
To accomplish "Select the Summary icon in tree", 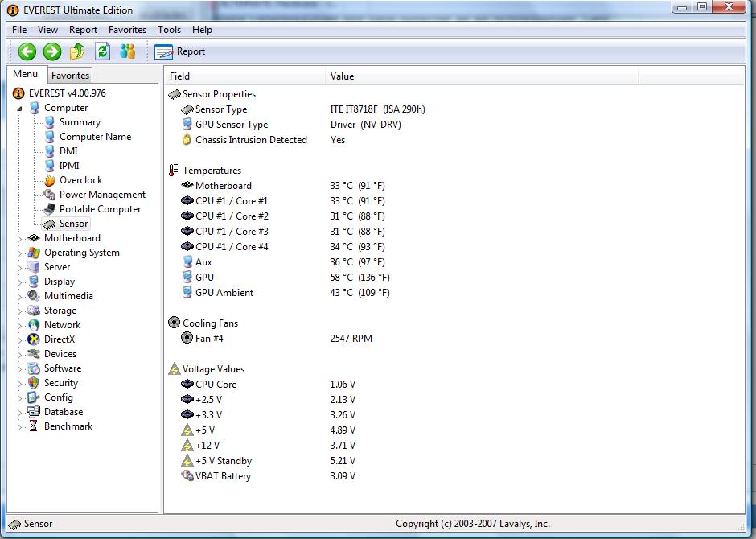I will [50, 122].
